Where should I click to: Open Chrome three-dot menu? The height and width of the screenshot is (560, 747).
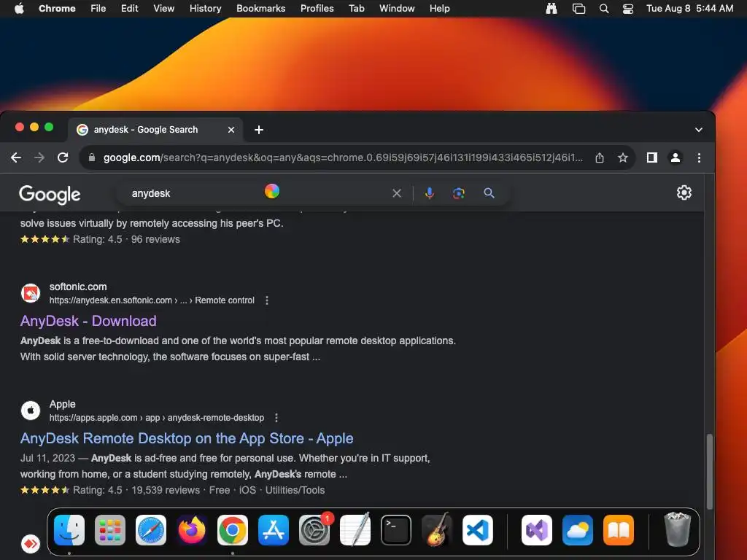pyautogui.click(x=699, y=157)
